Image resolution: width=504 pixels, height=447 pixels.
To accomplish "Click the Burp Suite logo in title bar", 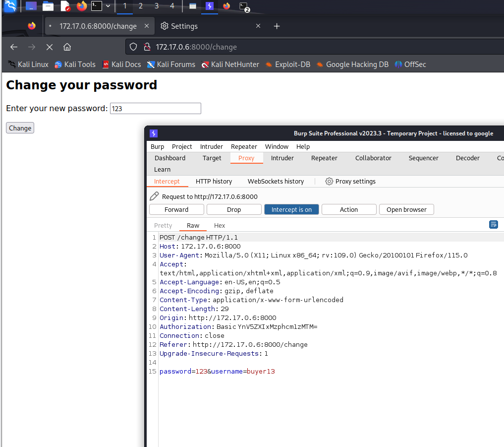I will pos(154,133).
